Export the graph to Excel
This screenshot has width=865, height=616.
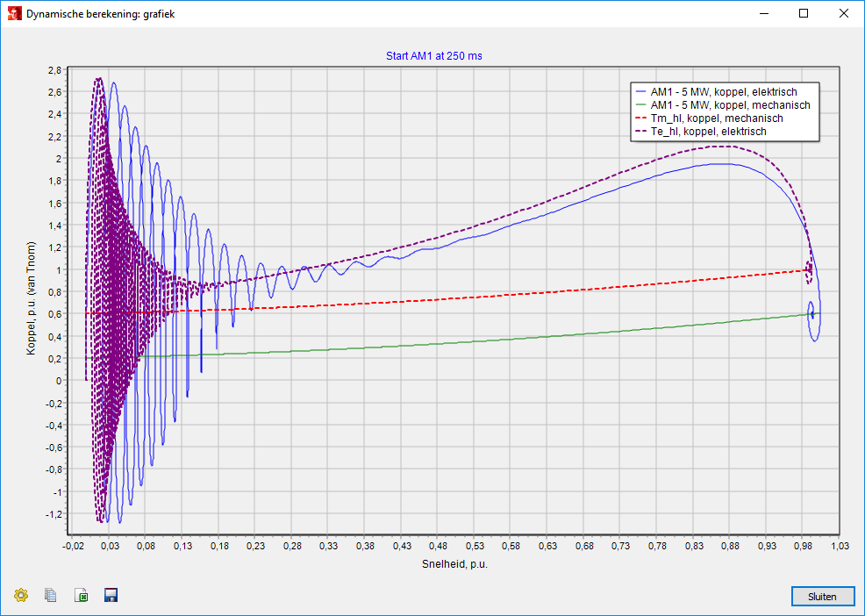(x=81, y=596)
